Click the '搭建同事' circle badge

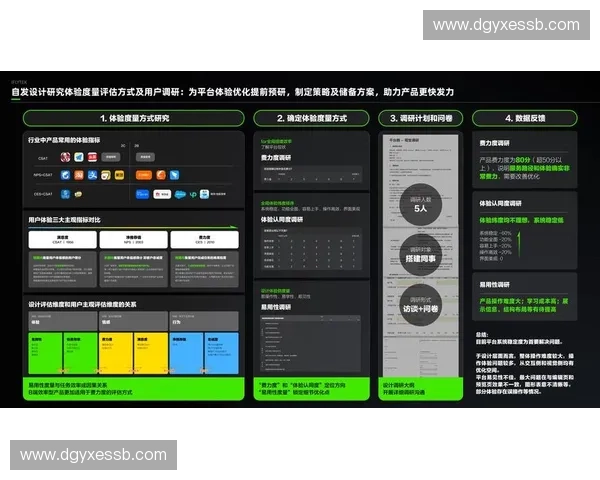(420, 255)
